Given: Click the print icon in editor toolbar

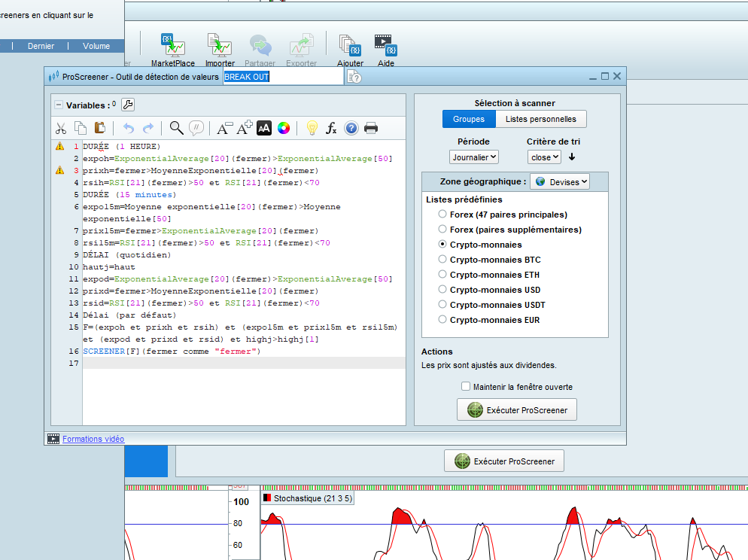Looking at the screenshot, I should pos(371,128).
